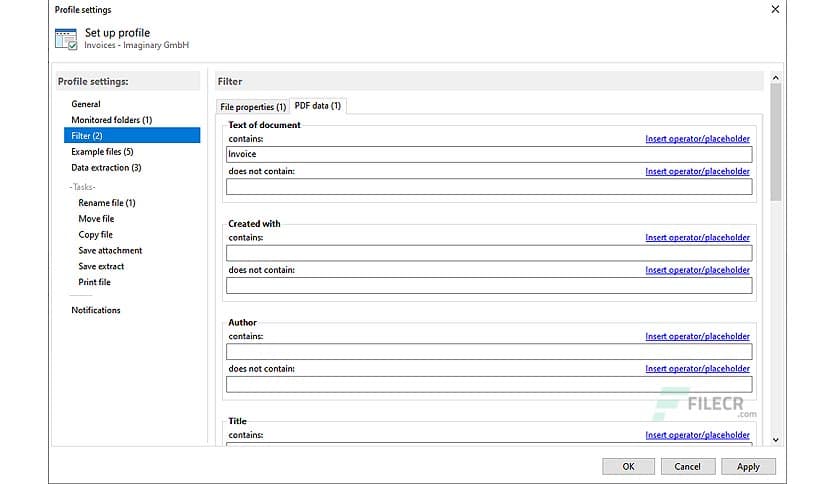This screenshot has width=836, height=484.
Task: Click the Set up profile header icon
Action: (66, 39)
